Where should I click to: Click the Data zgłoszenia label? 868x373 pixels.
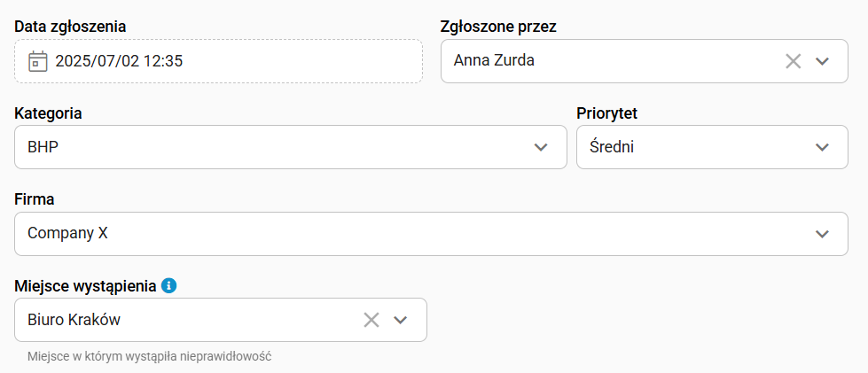[70, 27]
